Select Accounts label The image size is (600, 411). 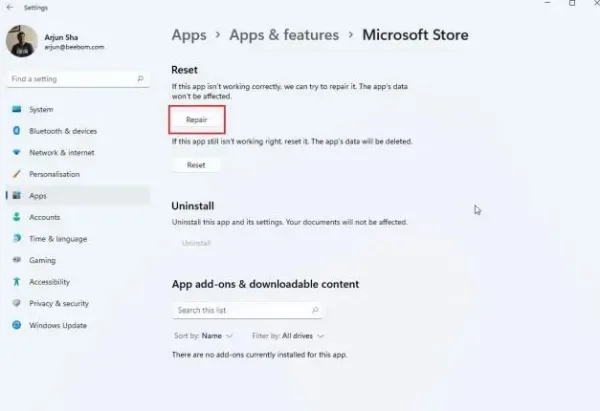tap(44, 217)
